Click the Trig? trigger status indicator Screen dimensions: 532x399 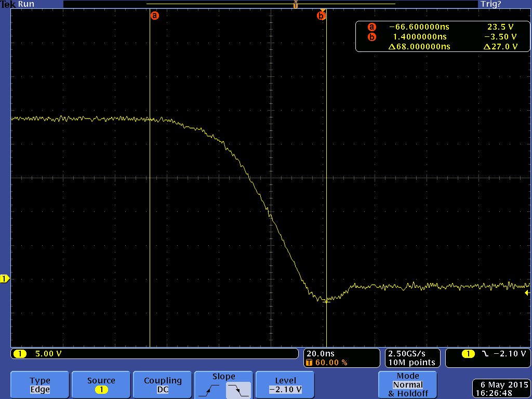click(490, 4)
